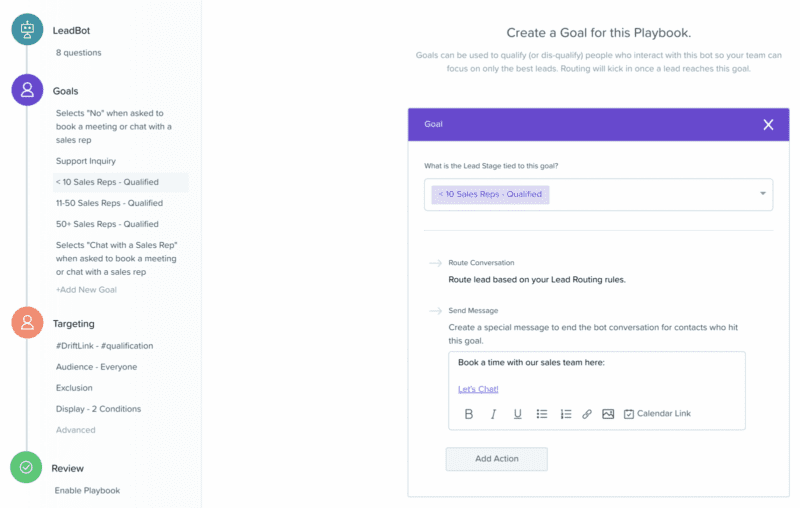Apply italic formatting to message
Viewport: 800px width, 508px height.
[x=493, y=414]
